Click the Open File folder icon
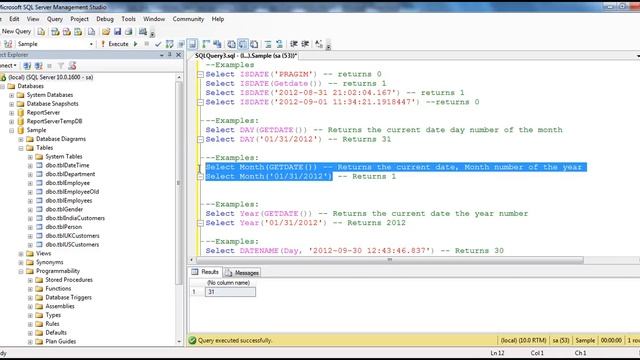 pyautogui.click(x=106, y=32)
